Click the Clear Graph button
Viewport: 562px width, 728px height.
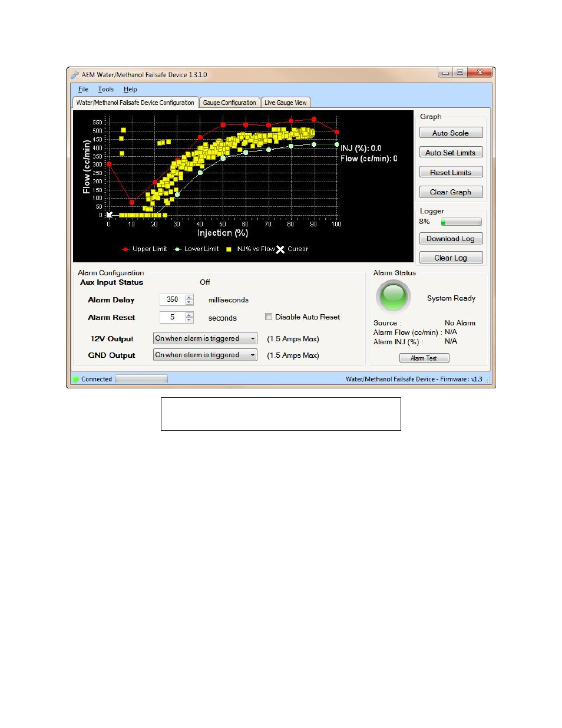pos(451,192)
